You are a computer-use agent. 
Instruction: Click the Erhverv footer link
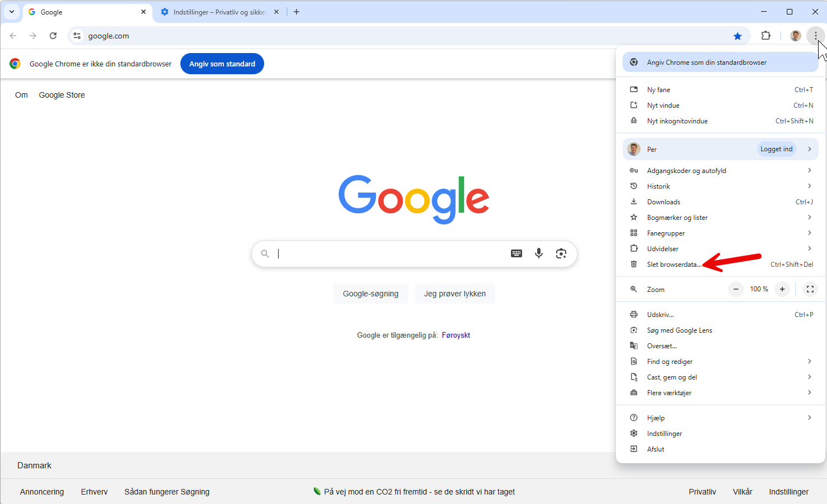(x=94, y=492)
